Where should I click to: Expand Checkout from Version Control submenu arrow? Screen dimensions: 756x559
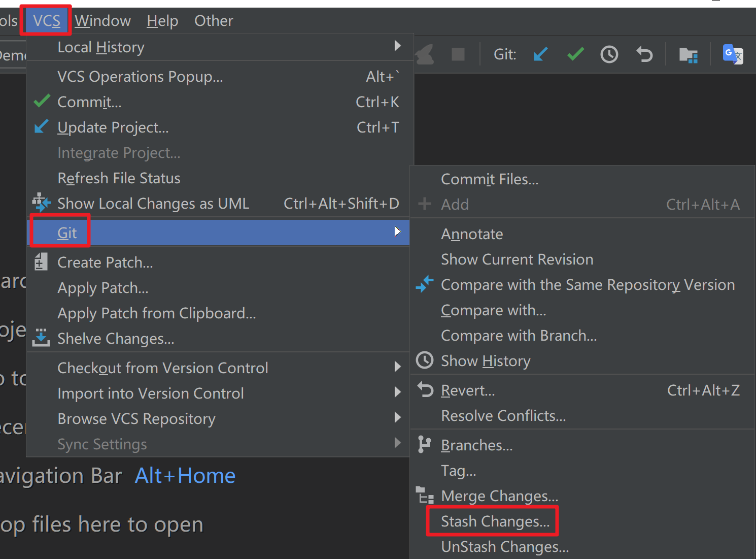398,367
